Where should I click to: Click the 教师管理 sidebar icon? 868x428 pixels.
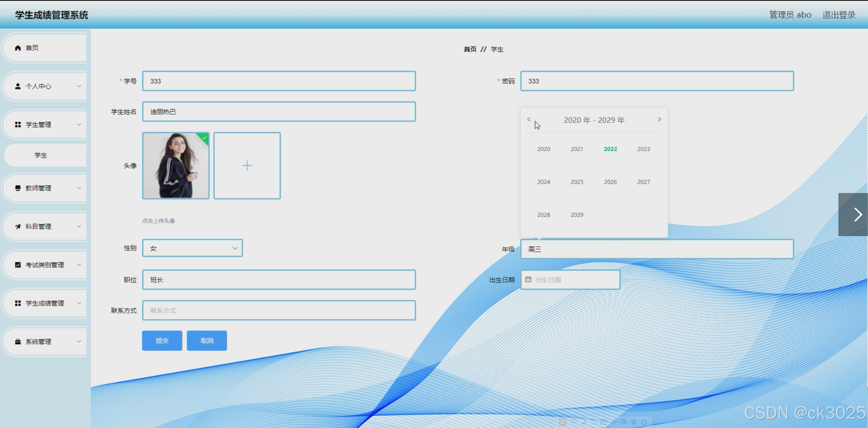click(x=18, y=188)
